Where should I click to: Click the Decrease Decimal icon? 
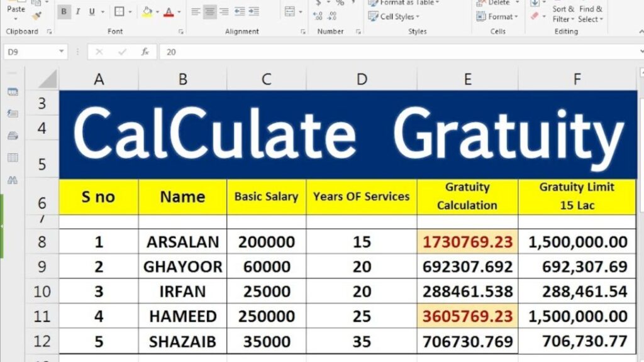[331, 14]
